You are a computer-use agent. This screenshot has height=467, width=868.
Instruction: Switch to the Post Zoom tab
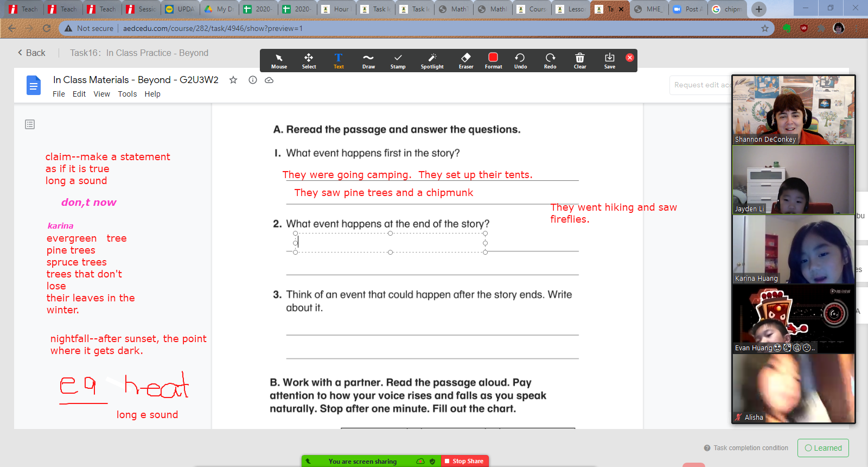tap(688, 9)
